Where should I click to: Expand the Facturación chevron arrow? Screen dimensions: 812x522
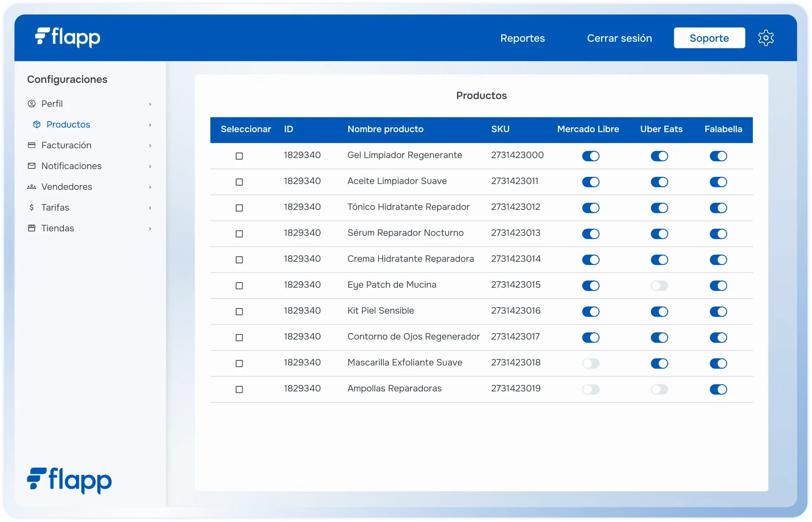point(150,146)
